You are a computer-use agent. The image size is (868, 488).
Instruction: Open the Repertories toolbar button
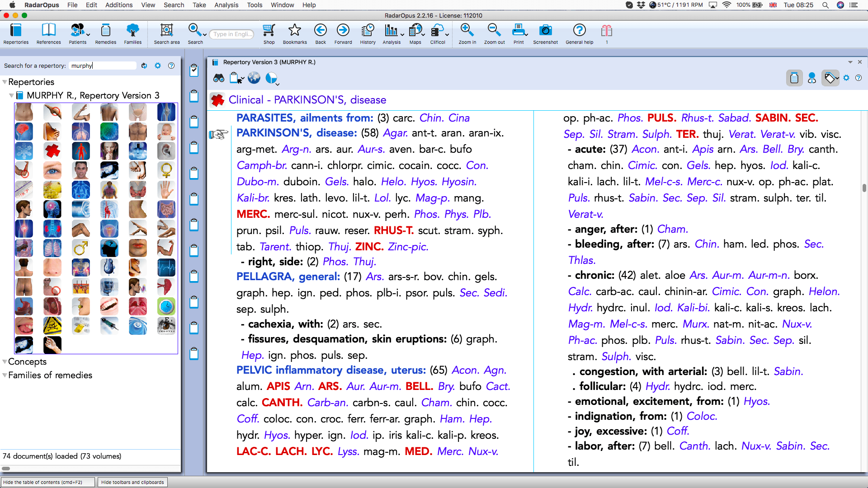pos(16,34)
